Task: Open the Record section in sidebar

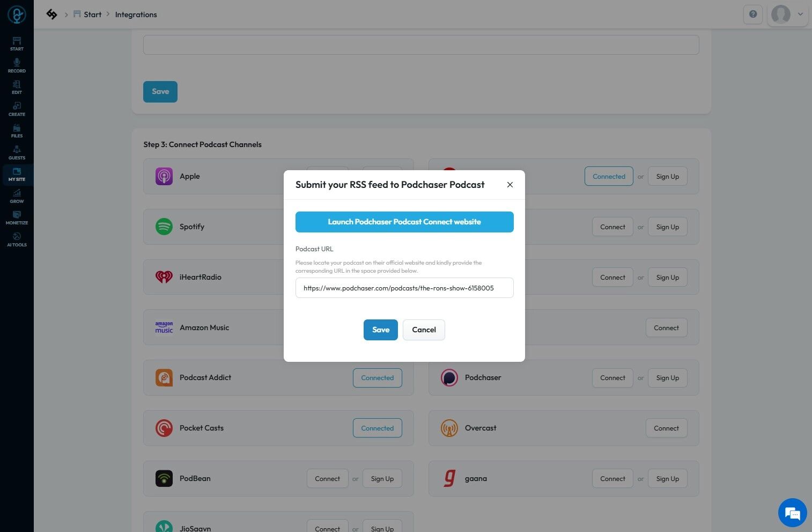Action: click(17, 65)
